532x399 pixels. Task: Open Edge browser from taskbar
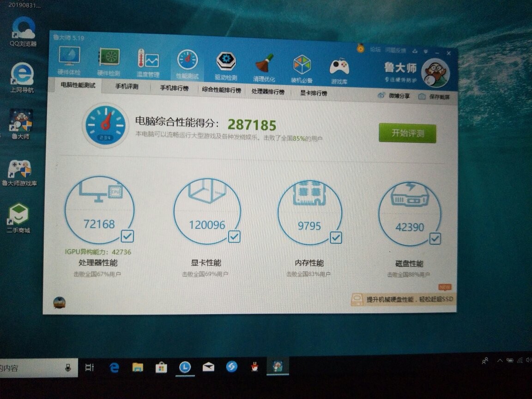(x=115, y=367)
